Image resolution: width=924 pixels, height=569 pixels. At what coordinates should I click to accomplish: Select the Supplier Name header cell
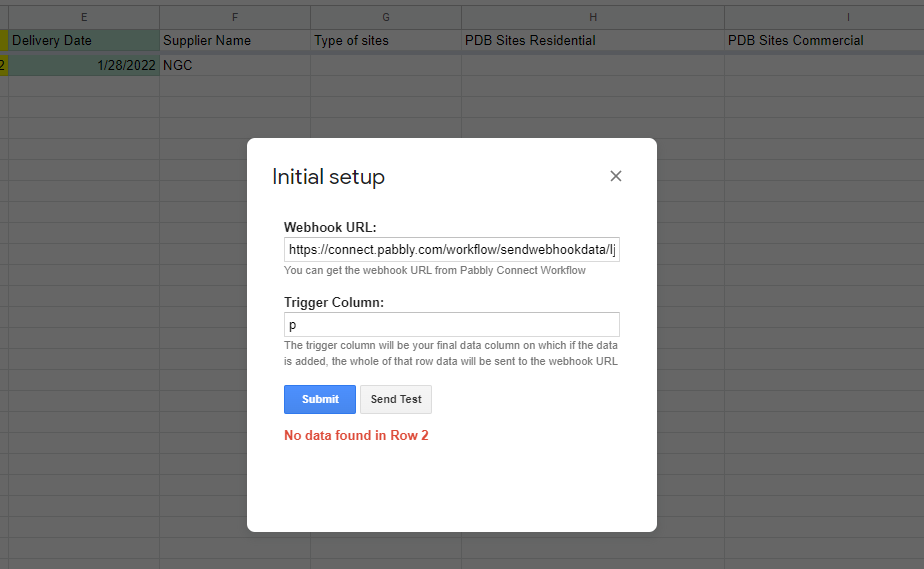click(x=235, y=41)
